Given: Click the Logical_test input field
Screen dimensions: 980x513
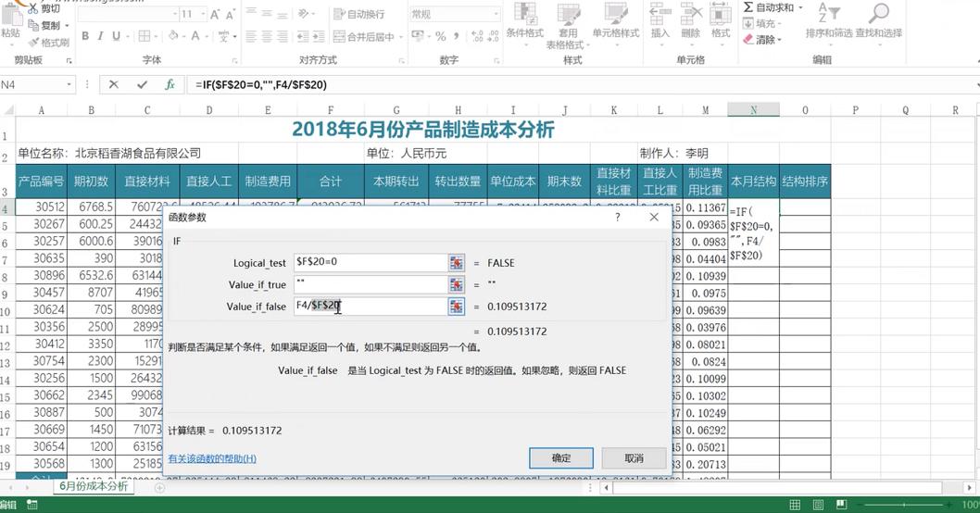Looking at the screenshot, I should point(370,262).
